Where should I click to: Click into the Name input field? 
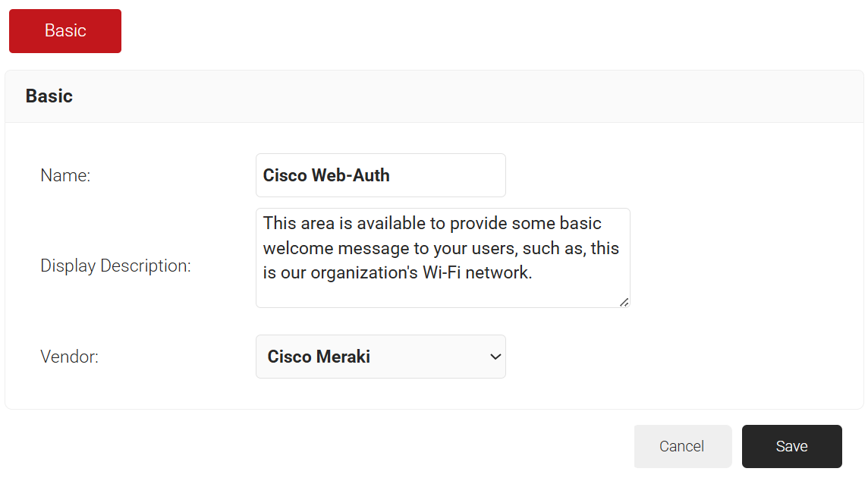[x=380, y=175]
